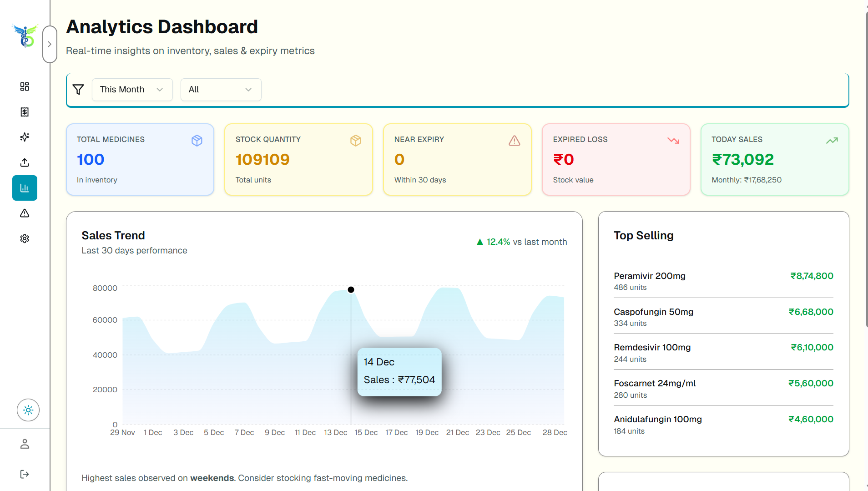
Task: Click the 14 Dec data point on chart
Action: coord(351,290)
